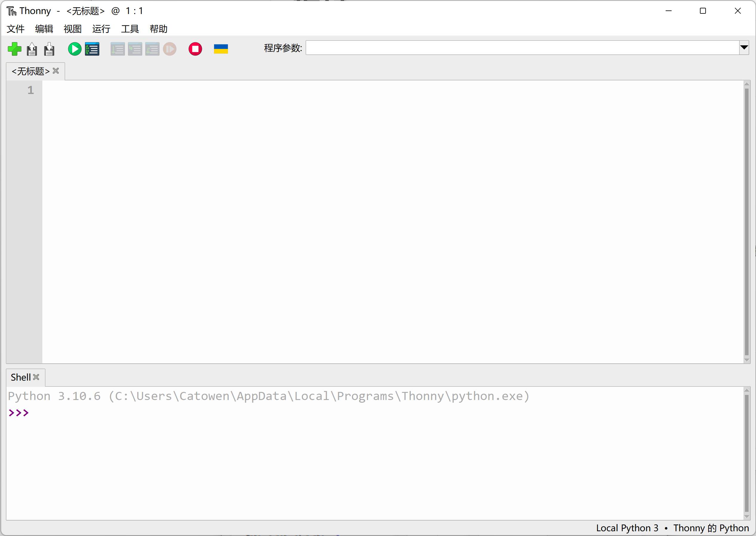Click the green New file plus icon
Screen dimensions: 756x536
[15, 49]
